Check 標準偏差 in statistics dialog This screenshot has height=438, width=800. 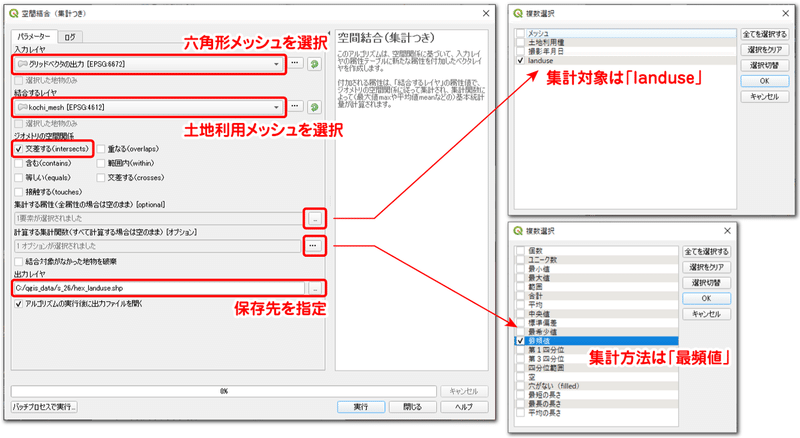tap(520, 323)
